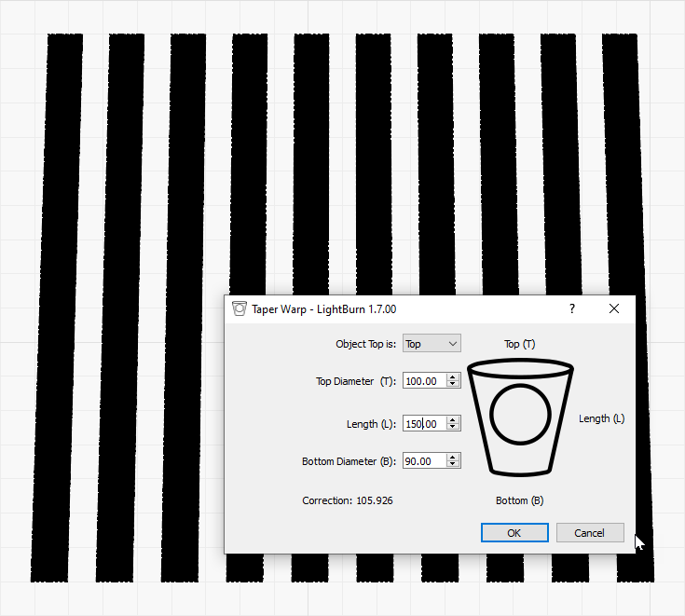Decrease Bottom Diameter with down arrow
The width and height of the screenshot is (685, 616).
453,465
